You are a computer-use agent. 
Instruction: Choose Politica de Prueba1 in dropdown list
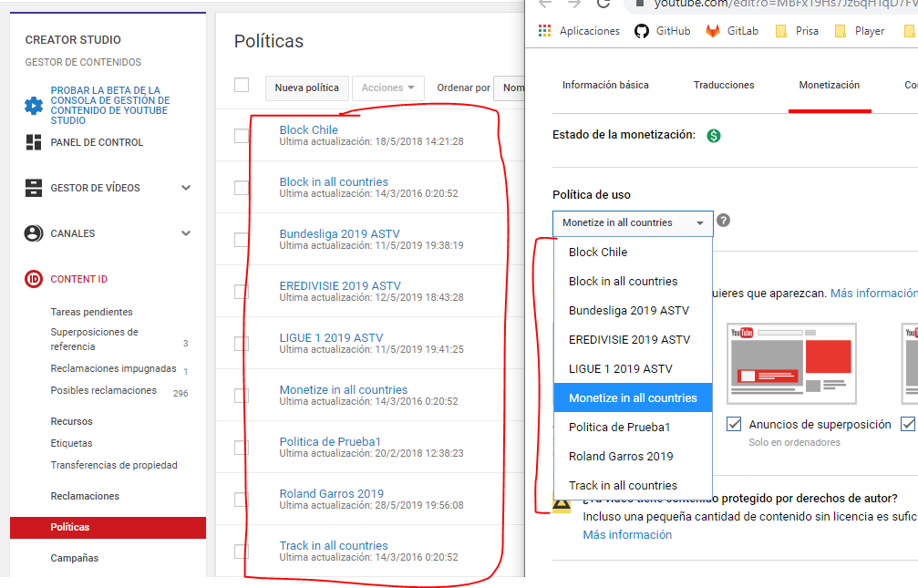point(633,427)
